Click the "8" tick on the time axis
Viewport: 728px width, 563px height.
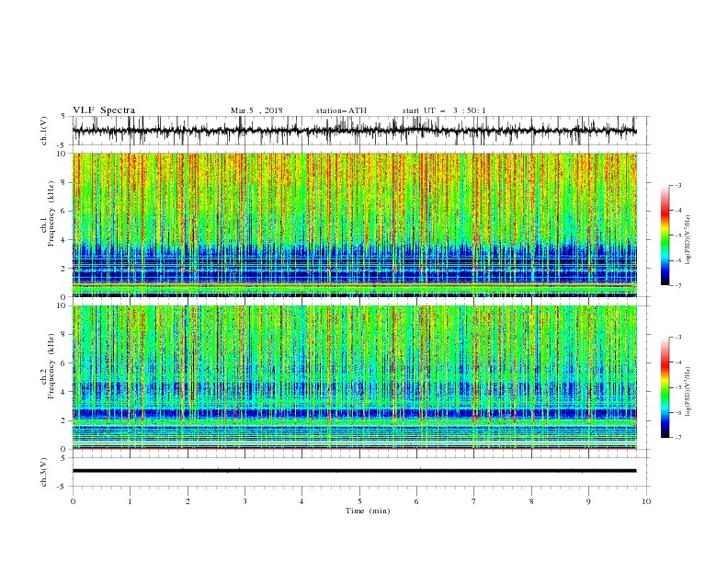coord(531,501)
